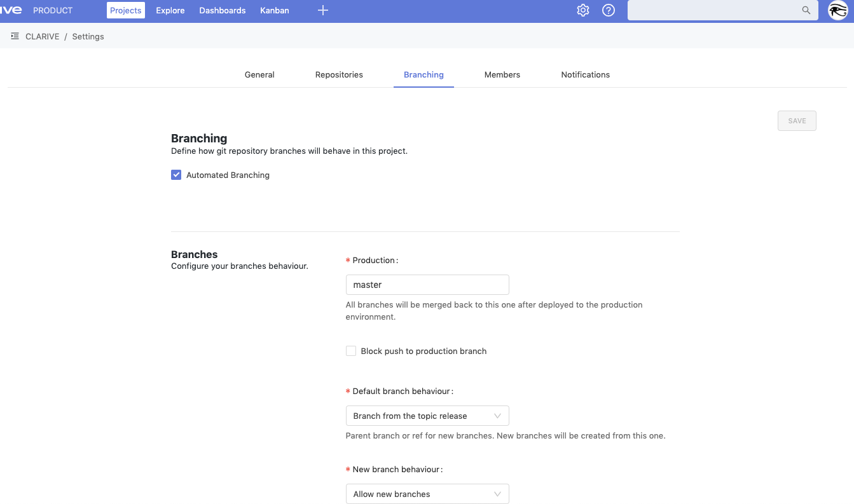Click 'All branches will be merged back' text
Image resolution: width=854 pixels, height=504 pixels.
point(494,311)
